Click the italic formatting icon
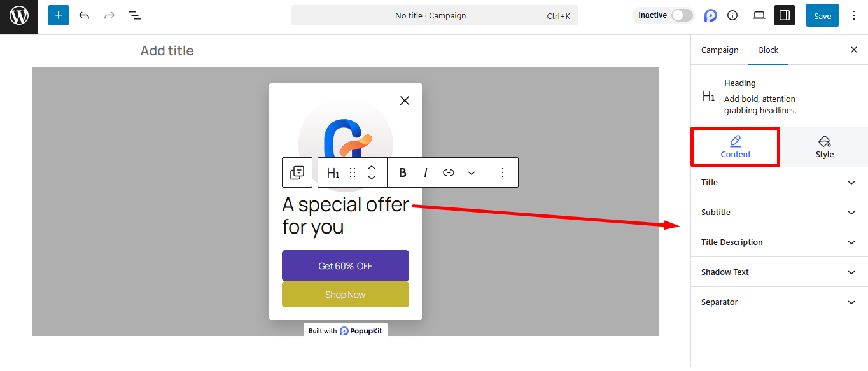Image resolution: width=868 pixels, height=371 pixels. (426, 172)
